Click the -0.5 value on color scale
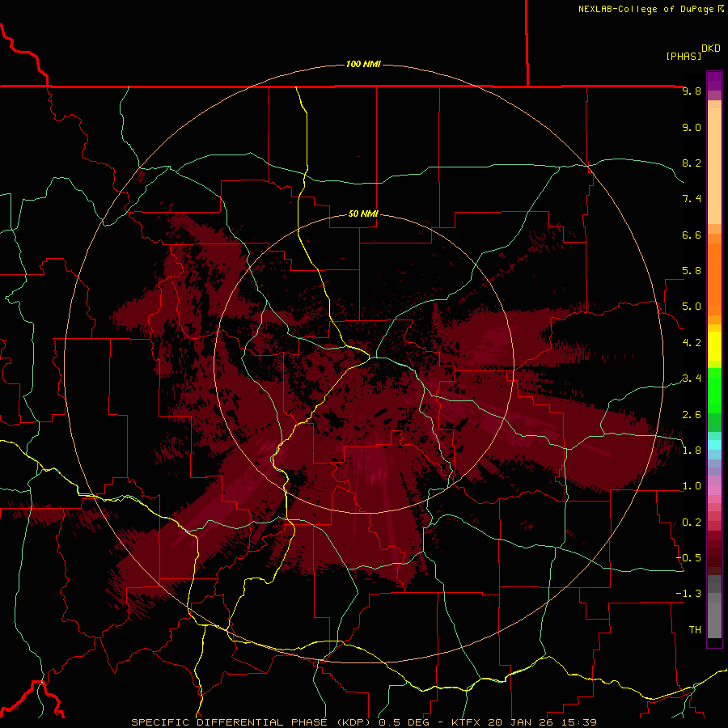 (688, 558)
